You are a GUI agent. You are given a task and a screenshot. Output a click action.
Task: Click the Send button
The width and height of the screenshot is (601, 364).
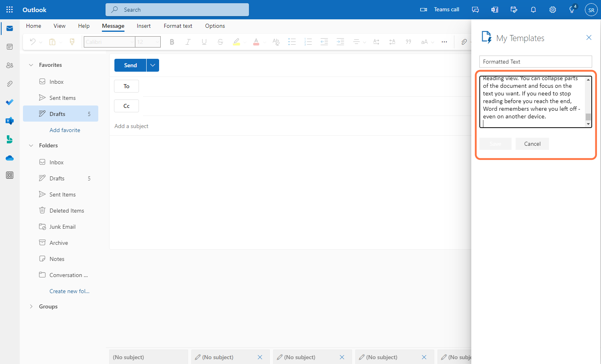click(131, 65)
